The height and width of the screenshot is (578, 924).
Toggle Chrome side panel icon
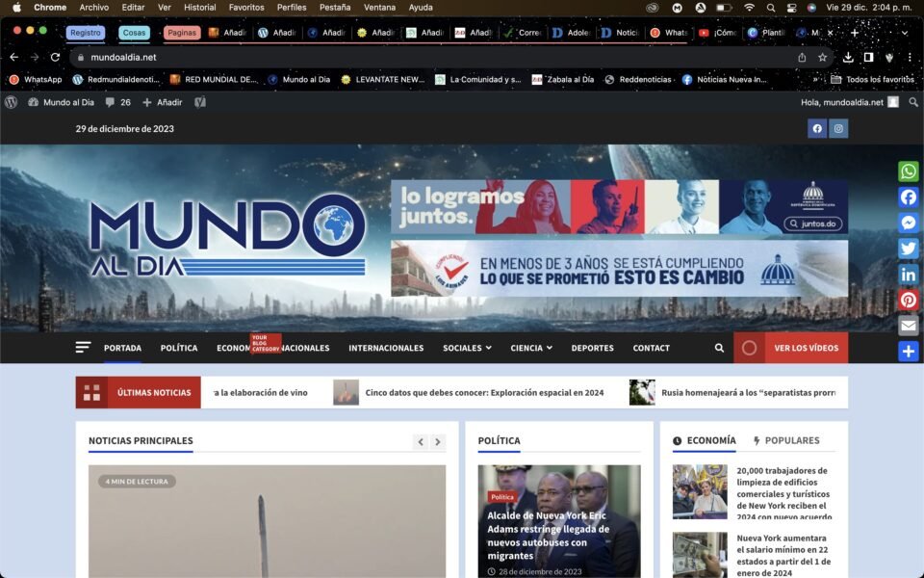(x=868, y=57)
